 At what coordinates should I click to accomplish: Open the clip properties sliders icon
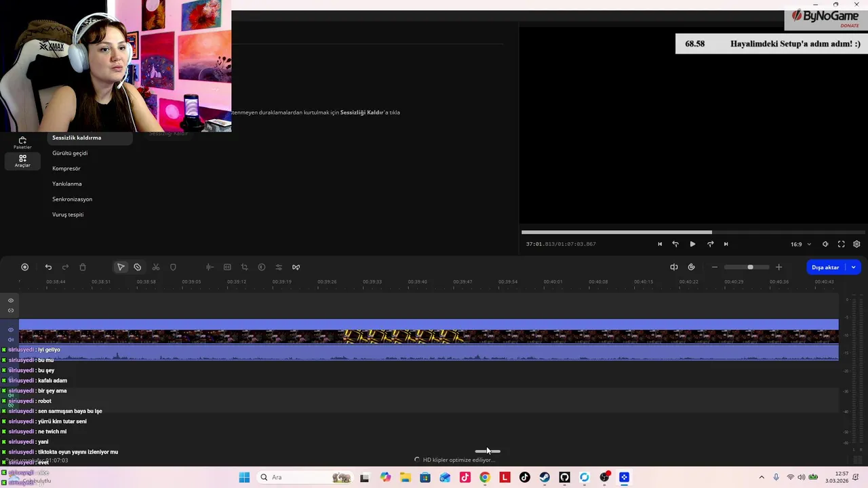279,267
